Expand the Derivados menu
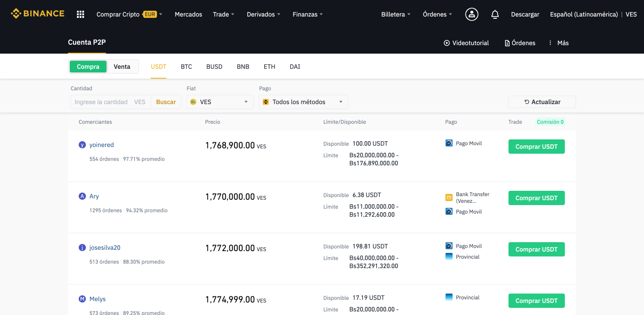Screen dimensions: 644x315 (x=264, y=14)
